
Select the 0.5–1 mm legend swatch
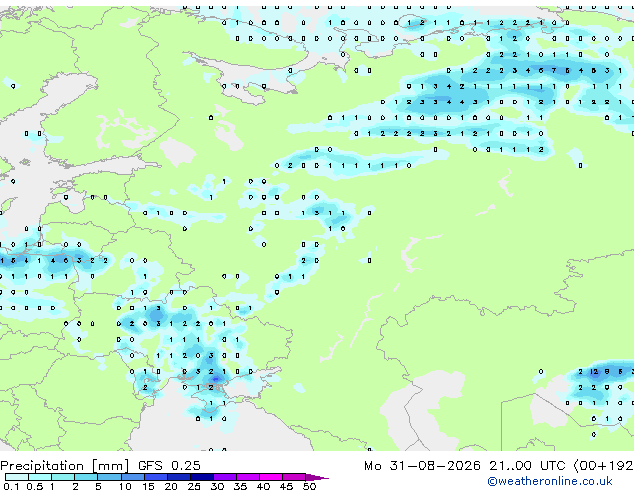click(x=40, y=477)
